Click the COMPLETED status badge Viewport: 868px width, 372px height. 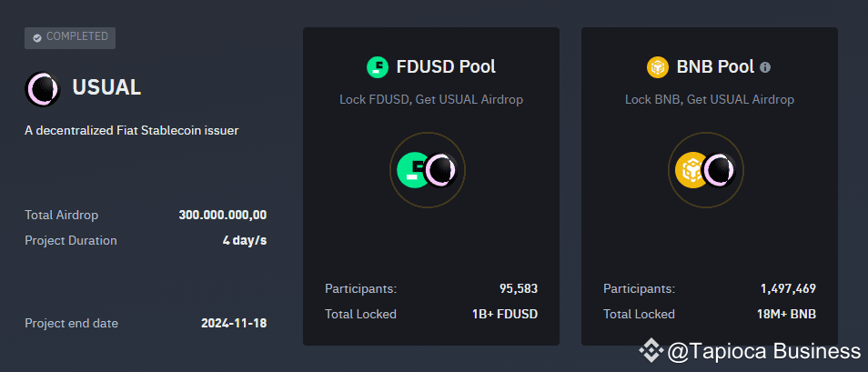70,37
